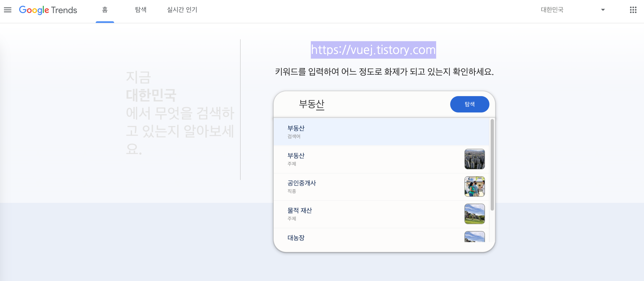
Task: Click the real estate agent thumbnail
Action: tap(474, 186)
